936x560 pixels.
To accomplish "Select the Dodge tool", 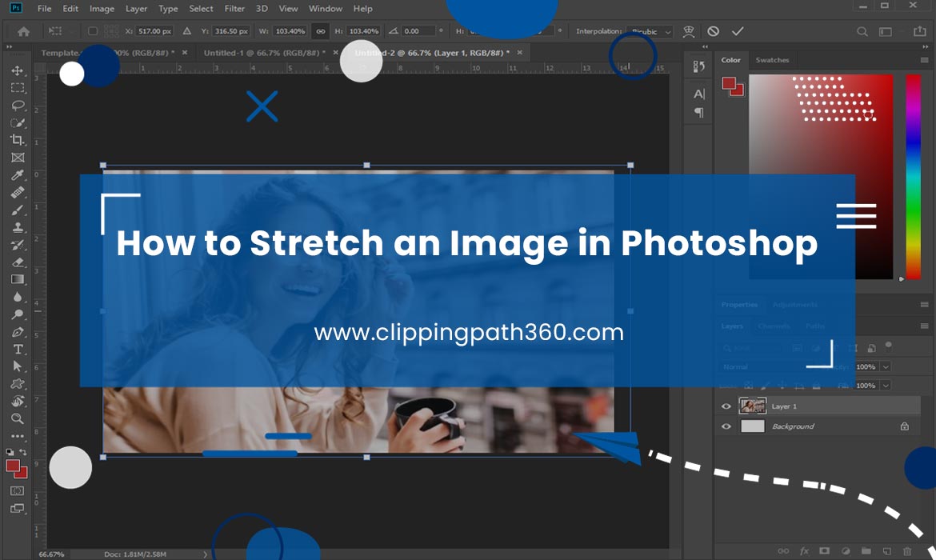I will [18, 314].
